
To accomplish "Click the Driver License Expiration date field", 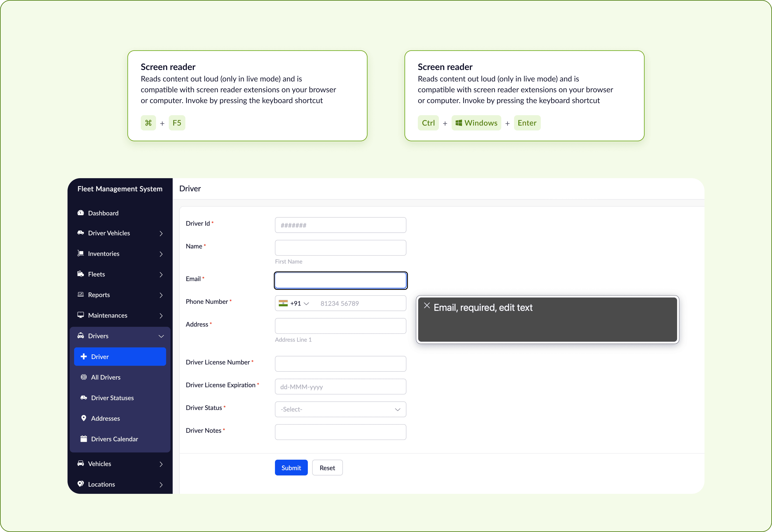I will point(340,387).
